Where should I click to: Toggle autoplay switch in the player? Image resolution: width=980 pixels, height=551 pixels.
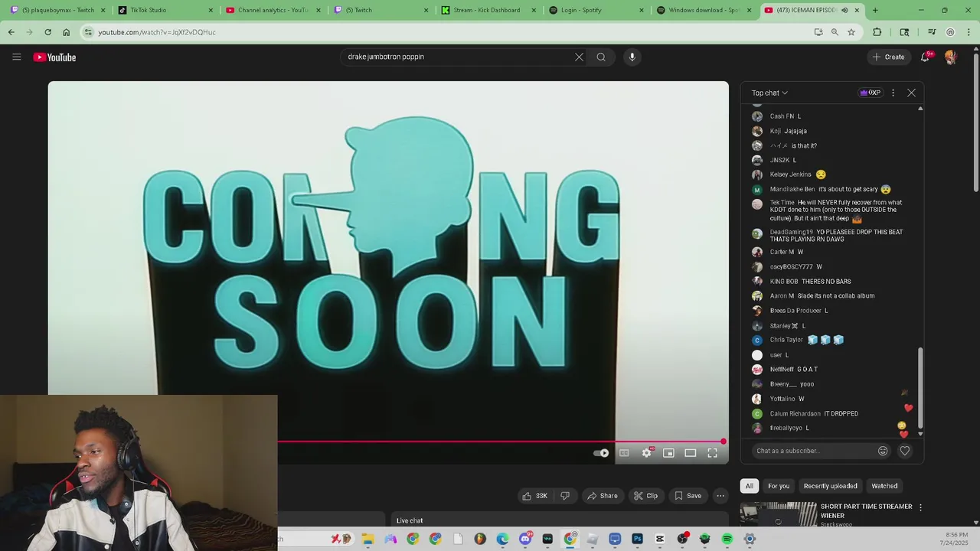[x=602, y=453]
